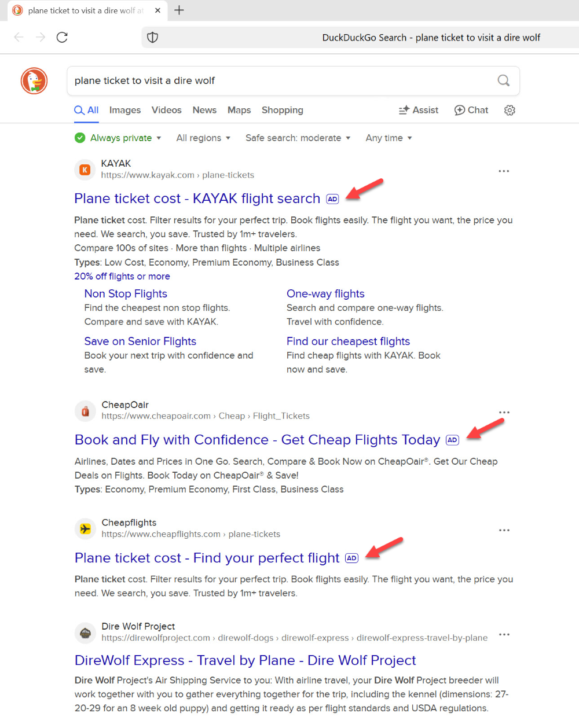579x728 pixels.
Task: Open the All regions dropdown
Action: click(x=203, y=138)
